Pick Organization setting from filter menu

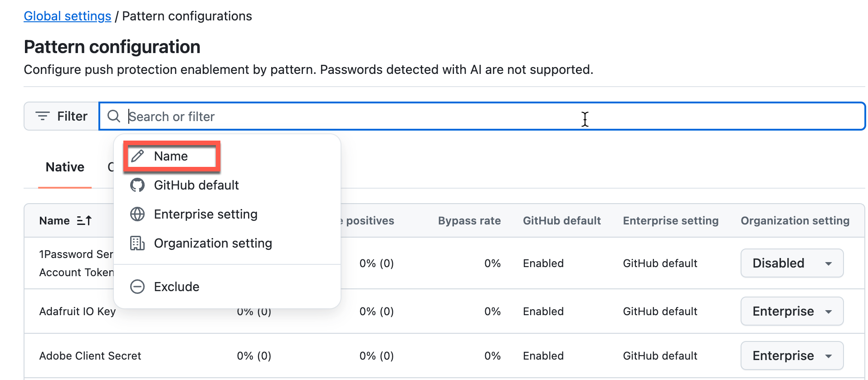point(213,244)
